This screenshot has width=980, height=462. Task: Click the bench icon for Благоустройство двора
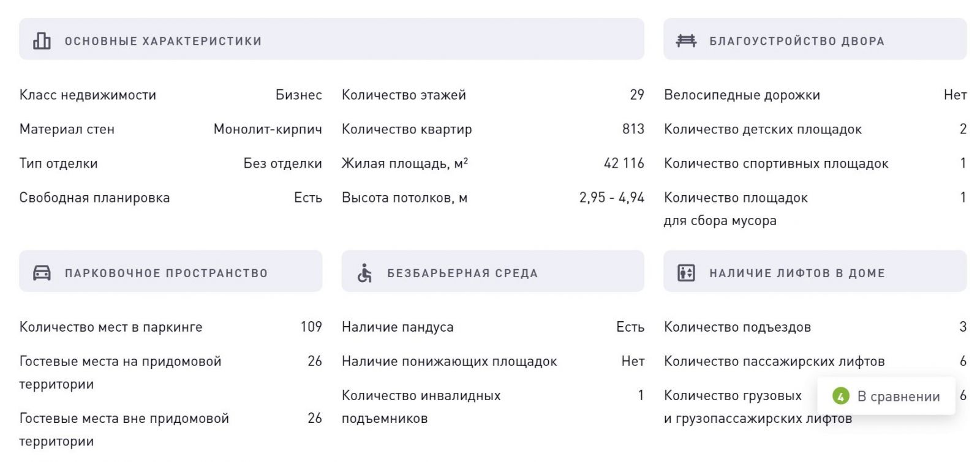[x=686, y=41]
